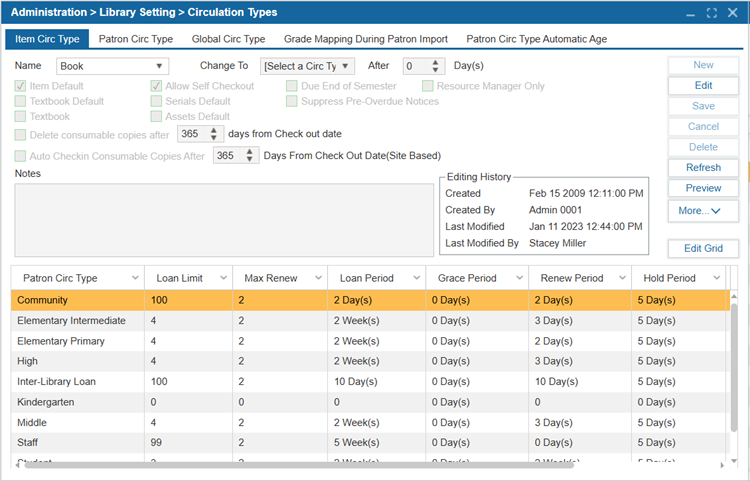Toggle the Allow Self Checkout checkbox
Screen dimensions: 750x481
point(156,86)
